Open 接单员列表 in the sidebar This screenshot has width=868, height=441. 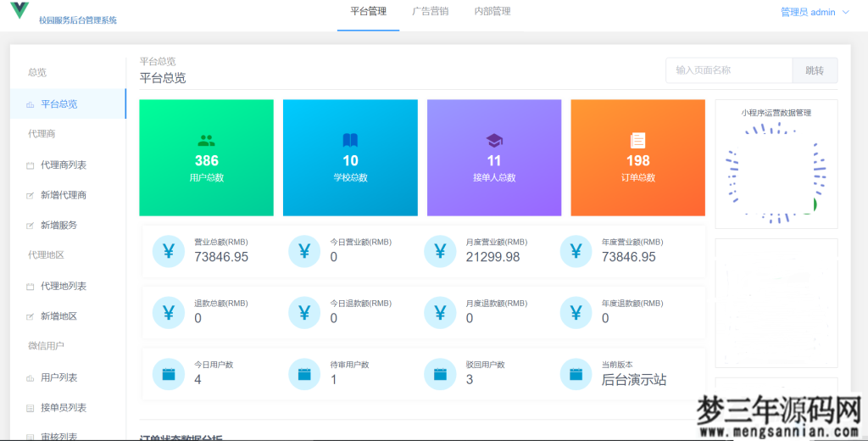point(68,408)
